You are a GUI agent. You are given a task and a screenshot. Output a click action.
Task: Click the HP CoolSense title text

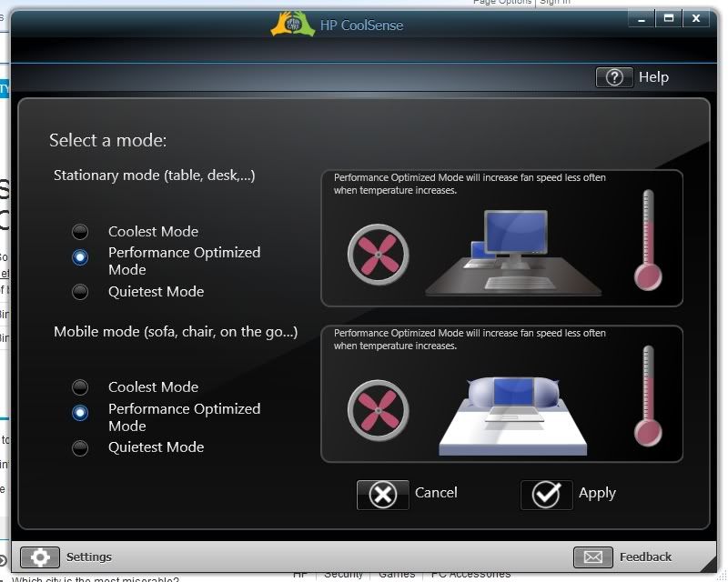point(361,25)
